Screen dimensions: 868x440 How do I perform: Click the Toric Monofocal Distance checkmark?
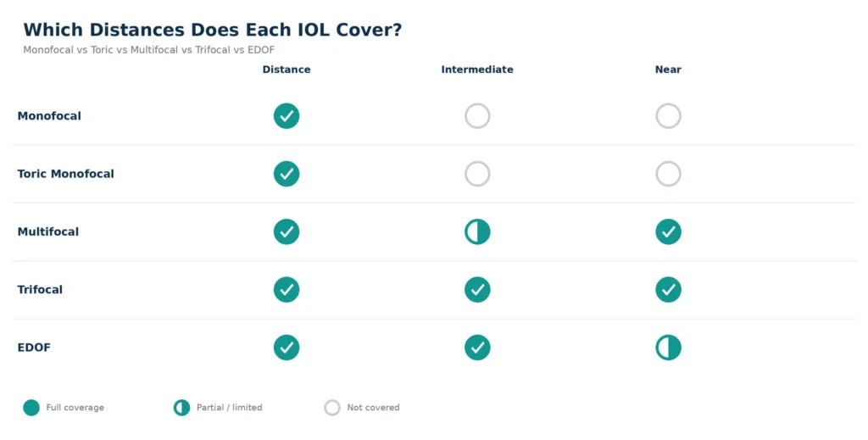(x=287, y=174)
